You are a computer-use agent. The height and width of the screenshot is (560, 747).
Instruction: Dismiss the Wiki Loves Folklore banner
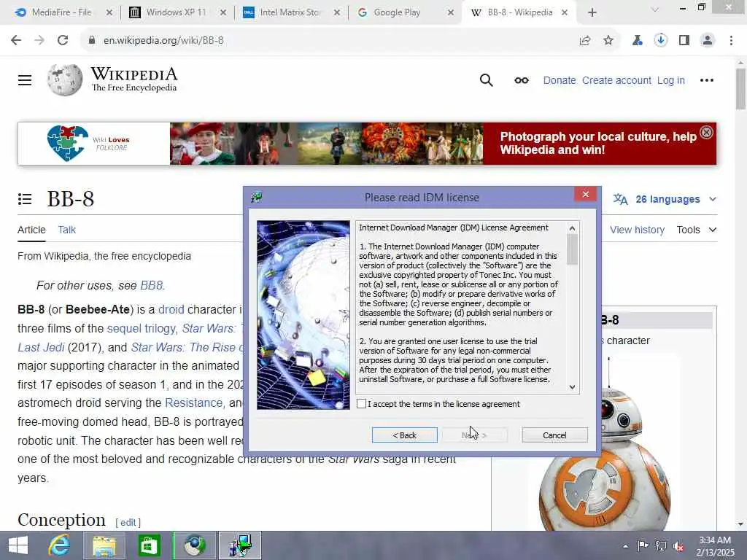(706, 133)
